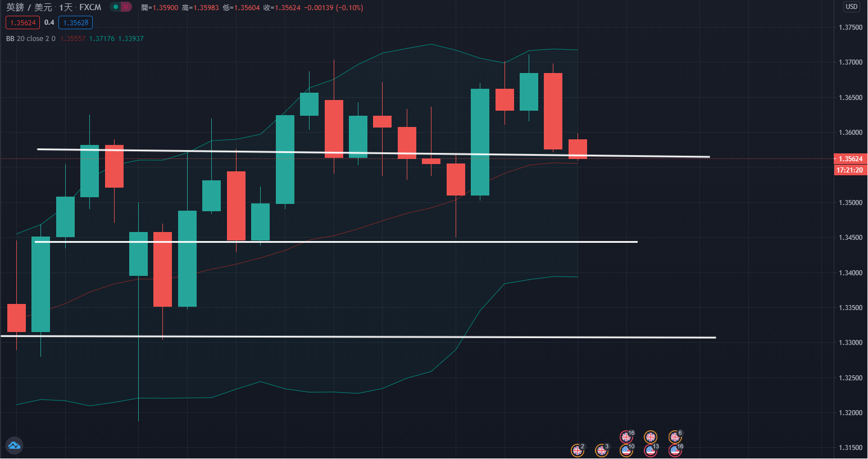The image size is (868, 459).
Task: Open the UK event icon without a badge
Action: pos(651,437)
